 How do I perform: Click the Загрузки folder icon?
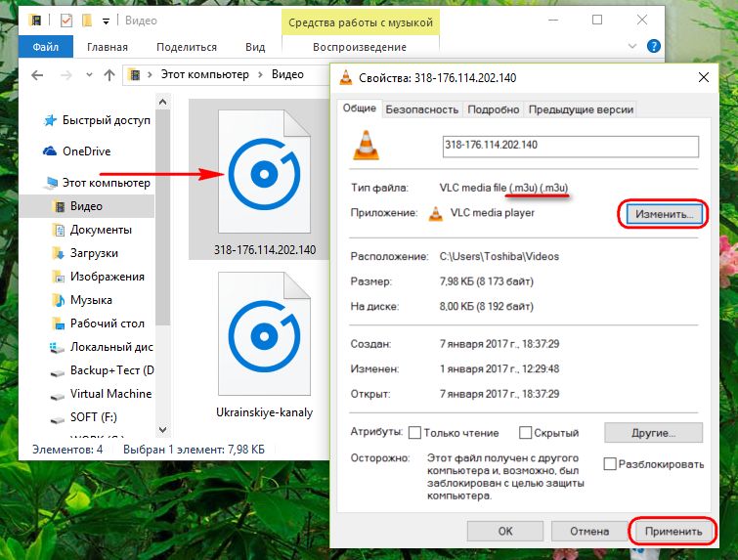[59, 253]
